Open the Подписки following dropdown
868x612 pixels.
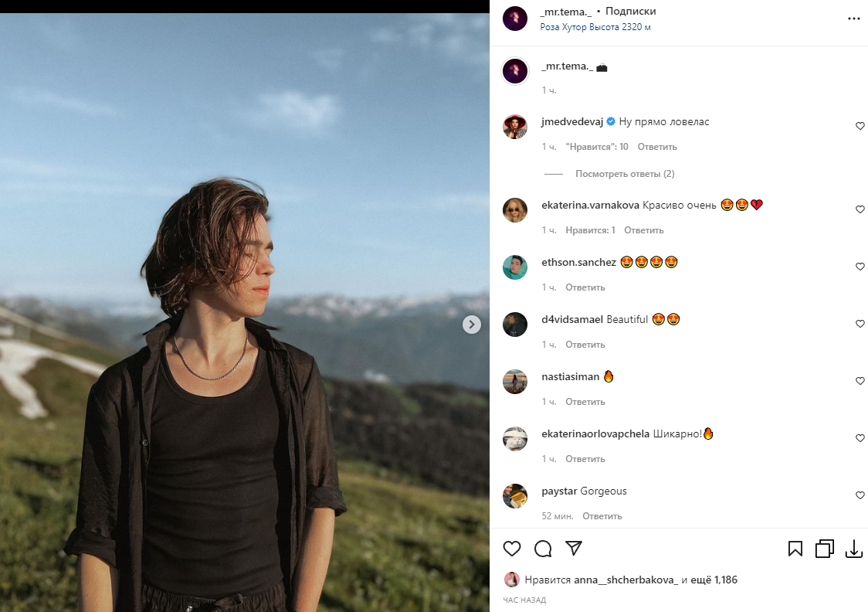click(630, 12)
